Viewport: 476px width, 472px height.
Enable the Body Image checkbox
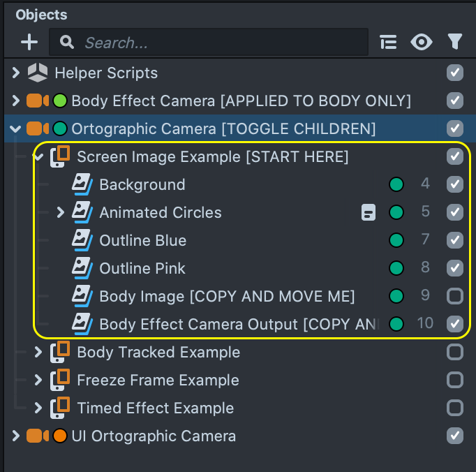tap(455, 297)
